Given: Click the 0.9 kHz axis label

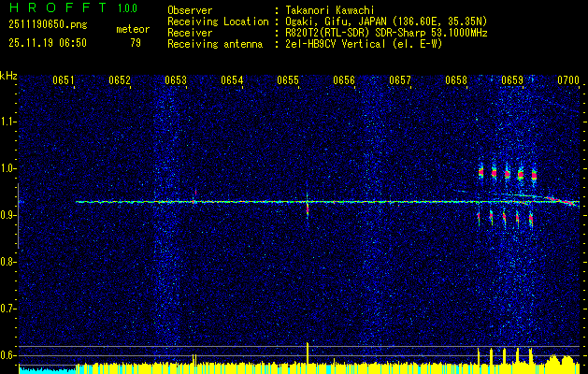Looking at the screenshot, I should click(x=7, y=215).
